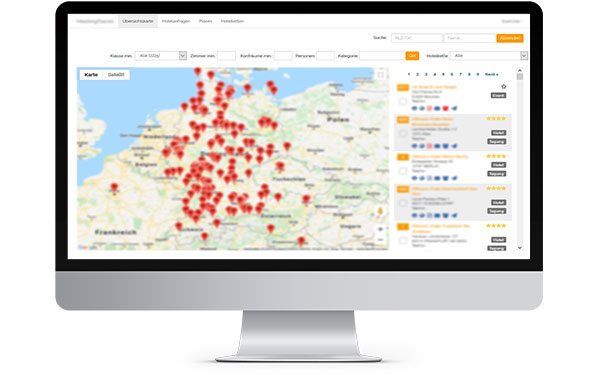Tick checkbox of fifth hotel listing

[x=403, y=241]
